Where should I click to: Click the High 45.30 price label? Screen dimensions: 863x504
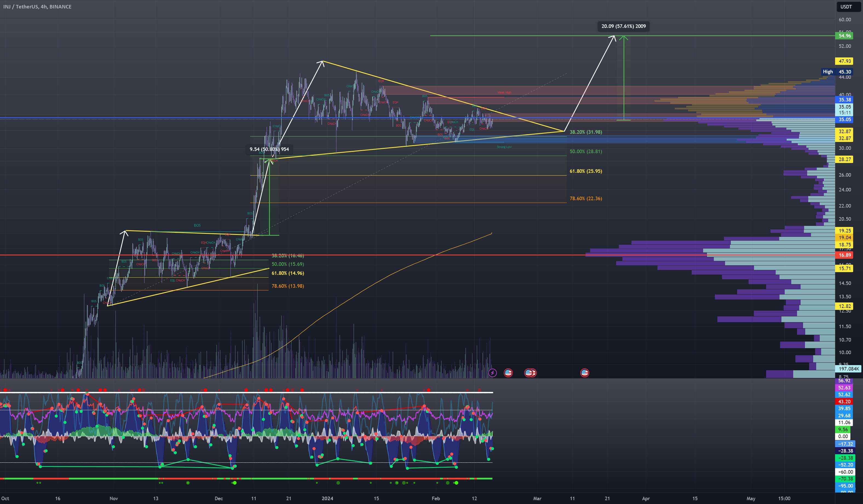[837, 71]
